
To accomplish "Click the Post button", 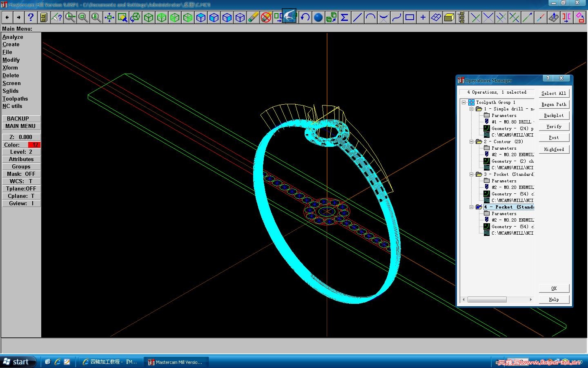I will [x=554, y=137].
